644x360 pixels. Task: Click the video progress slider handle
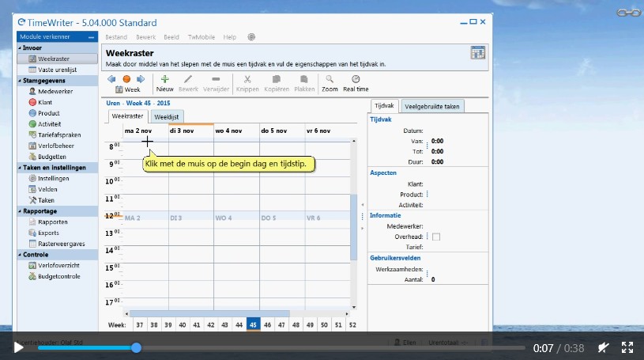coord(136,347)
